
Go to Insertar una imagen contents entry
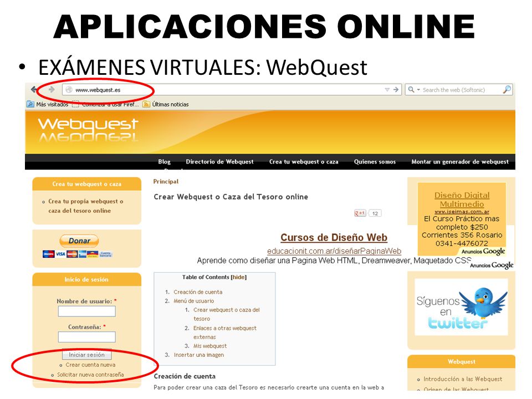199,355
